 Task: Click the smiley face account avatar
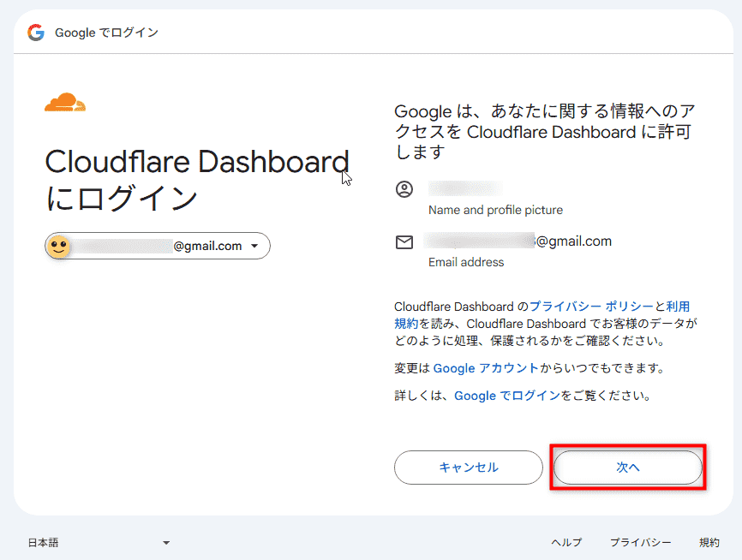pyautogui.click(x=58, y=247)
